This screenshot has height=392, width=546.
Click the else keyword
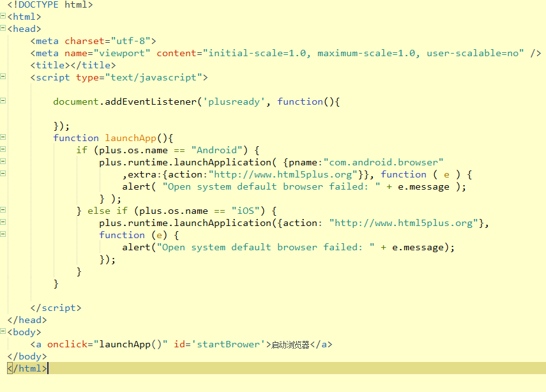coord(99,211)
